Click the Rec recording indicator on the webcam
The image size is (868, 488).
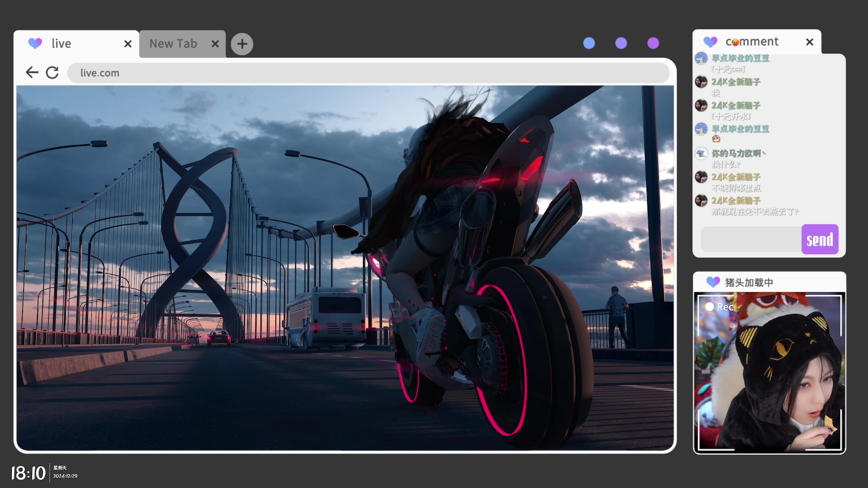click(719, 307)
